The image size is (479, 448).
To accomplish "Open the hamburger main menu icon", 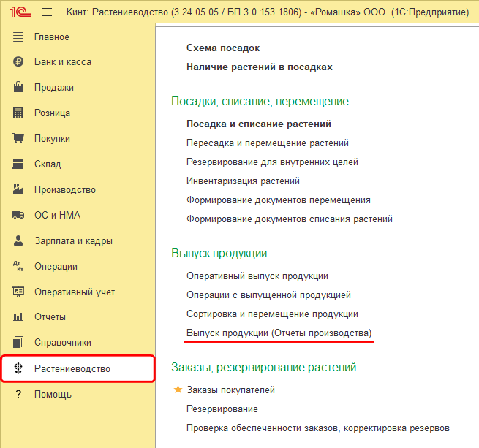I will pyautogui.click(x=47, y=12).
